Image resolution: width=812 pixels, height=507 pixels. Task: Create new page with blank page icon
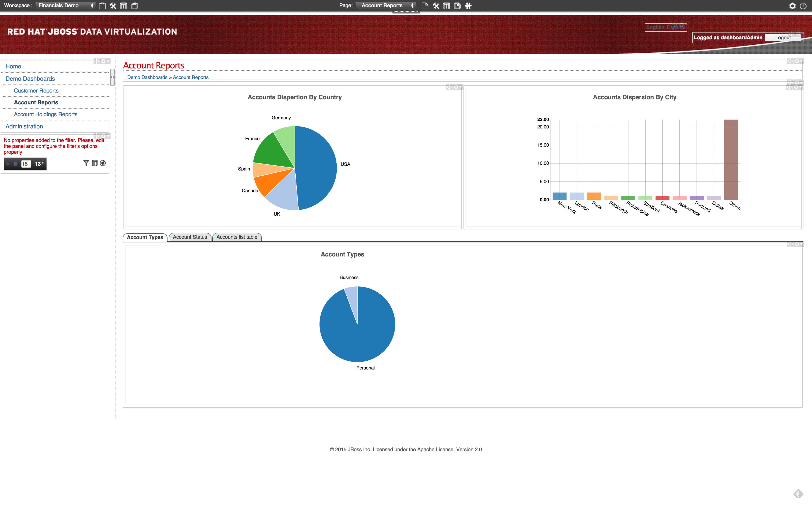(425, 6)
